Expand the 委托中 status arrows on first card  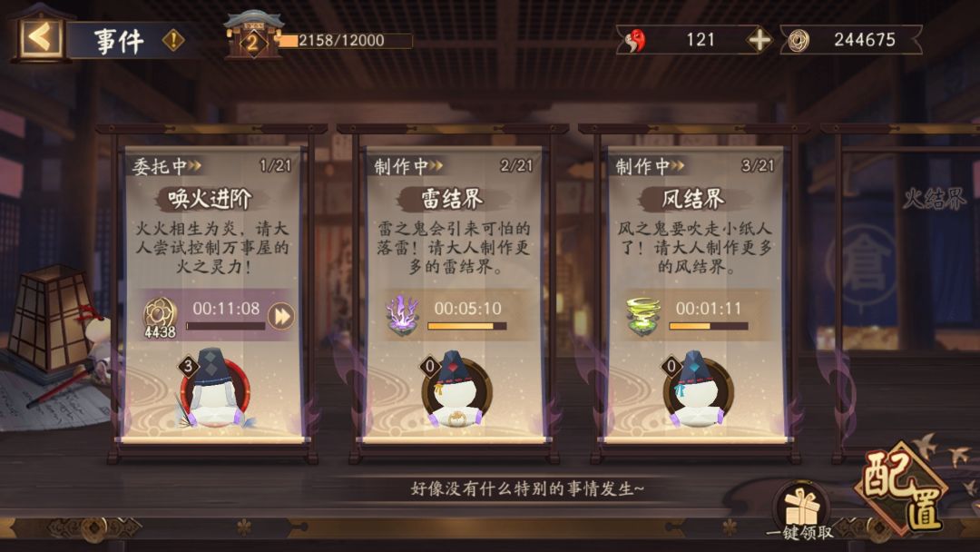click(194, 165)
